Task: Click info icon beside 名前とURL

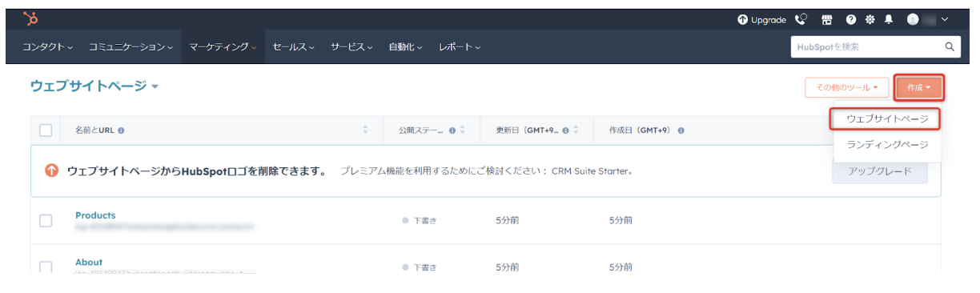Action: [x=122, y=130]
